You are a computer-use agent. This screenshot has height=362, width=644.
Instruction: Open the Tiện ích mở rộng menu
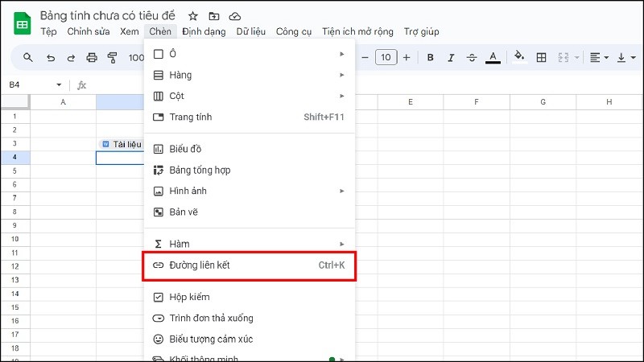tap(357, 31)
